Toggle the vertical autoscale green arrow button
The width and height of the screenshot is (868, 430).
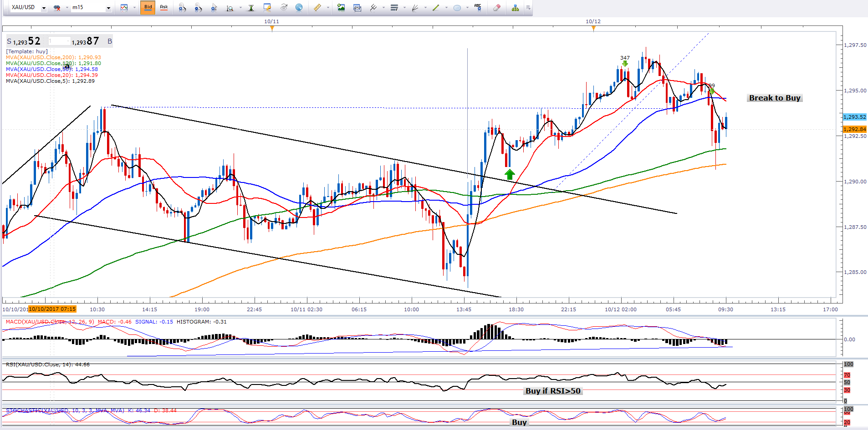251,7
